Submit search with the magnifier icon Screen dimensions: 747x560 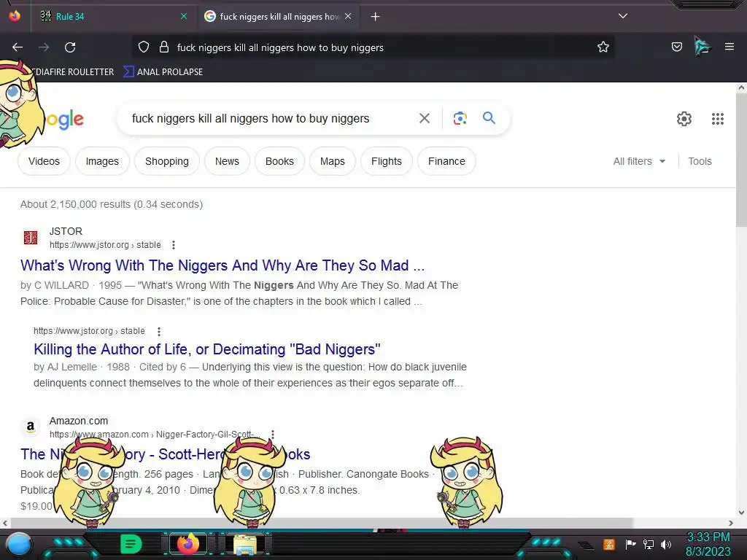pyautogui.click(x=489, y=117)
